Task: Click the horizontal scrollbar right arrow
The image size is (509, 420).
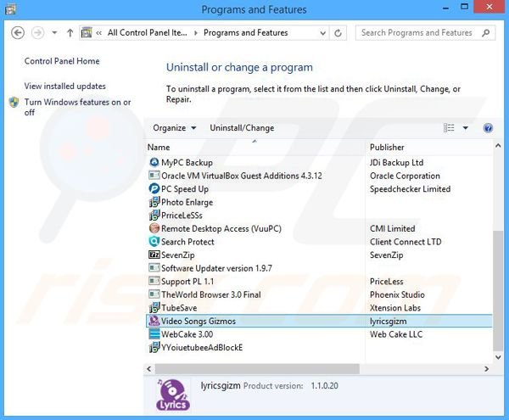Action: pyautogui.click(x=486, y=369)
